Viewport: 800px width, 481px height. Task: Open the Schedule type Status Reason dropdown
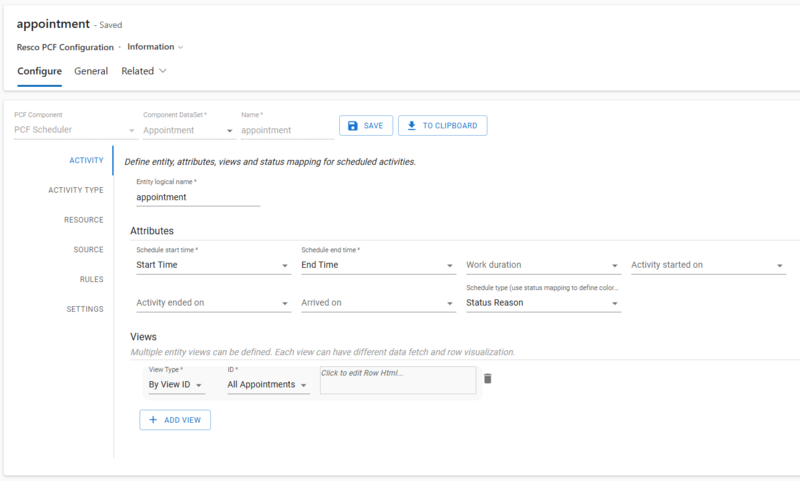coord(543,303)
